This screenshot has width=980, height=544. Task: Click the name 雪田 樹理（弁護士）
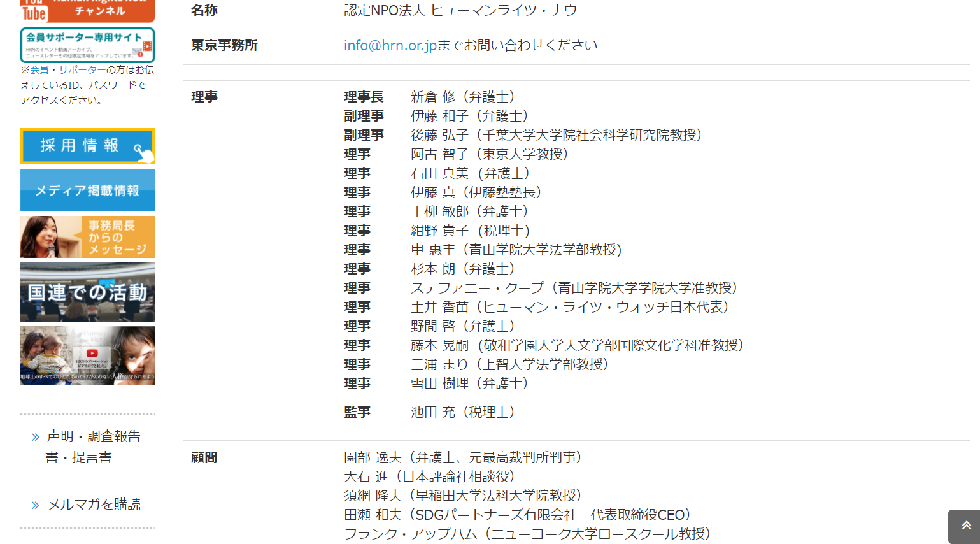471,383
